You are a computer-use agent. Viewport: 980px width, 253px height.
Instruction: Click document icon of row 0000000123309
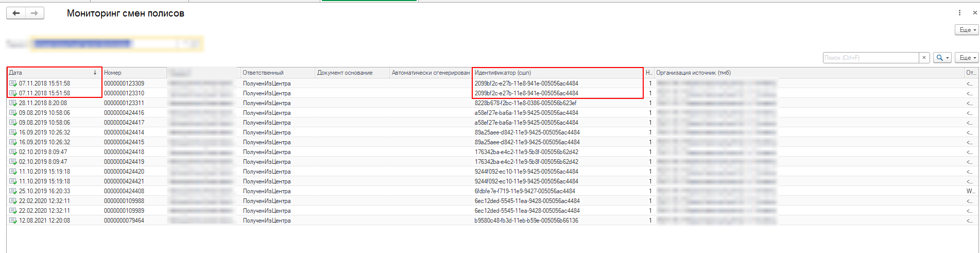click(x=13, y=83)
